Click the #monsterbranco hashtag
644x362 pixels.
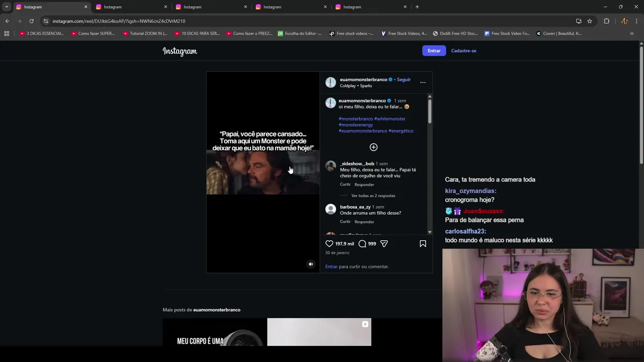[356, 119]
